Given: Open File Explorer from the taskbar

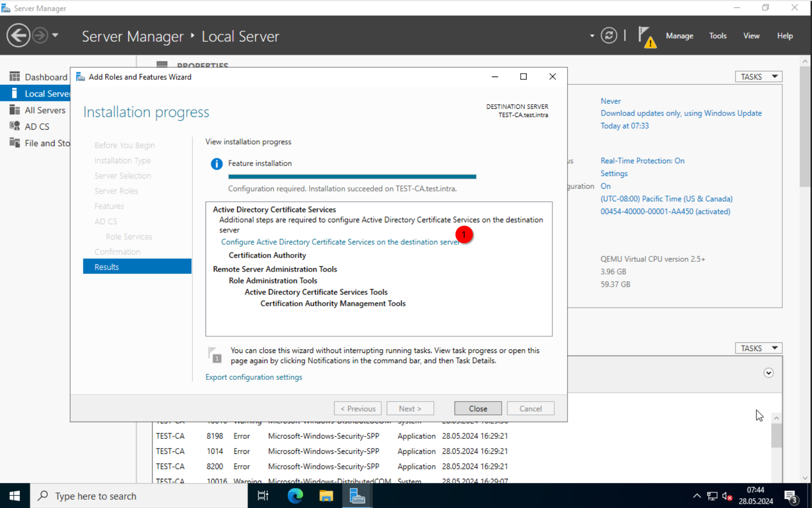Looking at the screenshot, I should 326,496.
